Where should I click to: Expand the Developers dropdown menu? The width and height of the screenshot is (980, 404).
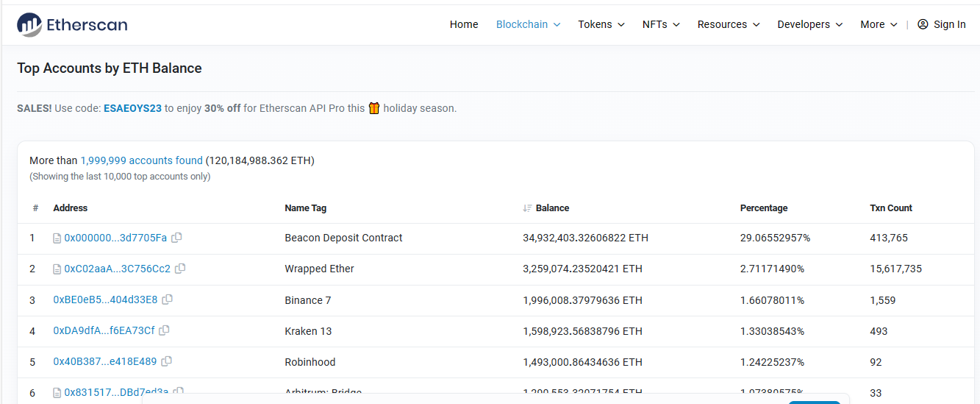coord(810,24)
